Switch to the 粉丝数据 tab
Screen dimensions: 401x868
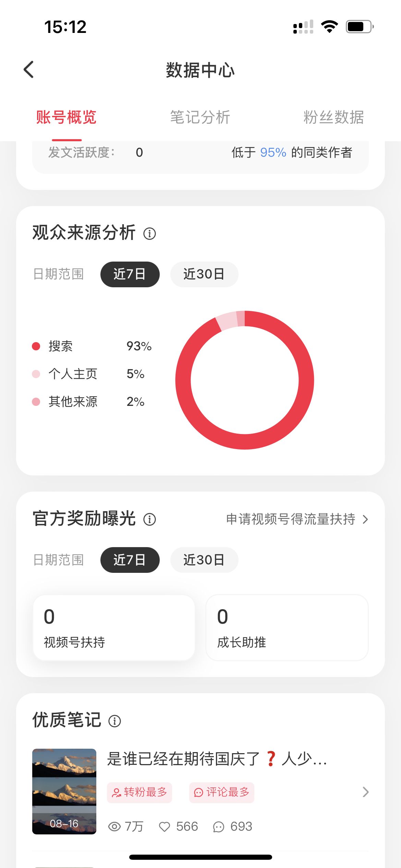pyautogui.click(x=333, y=117)
